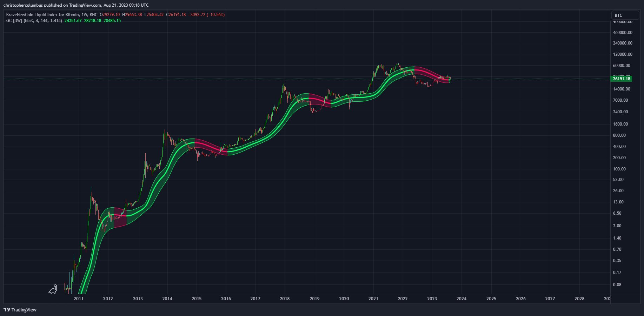The image size is (644, 316).
Task: Click the low value L25404.42
Action: pos(154,15)
